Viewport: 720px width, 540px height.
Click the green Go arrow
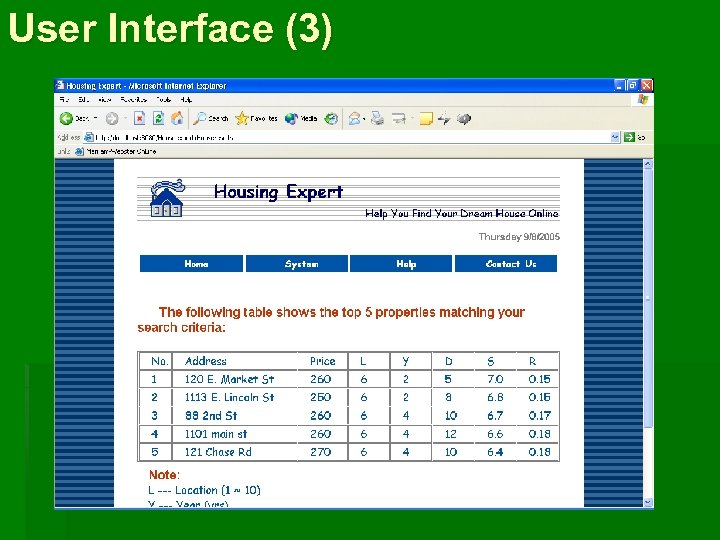[x=630, y=137]
